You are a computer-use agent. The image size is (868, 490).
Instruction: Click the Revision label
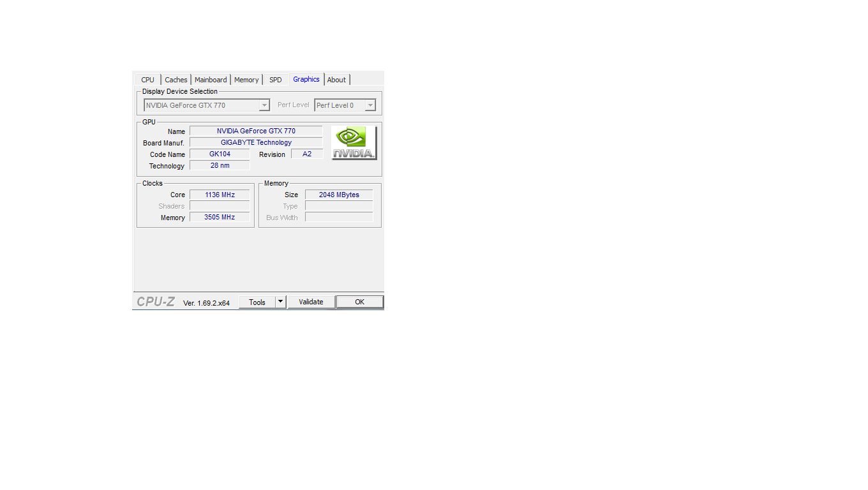tap(272, 154)
